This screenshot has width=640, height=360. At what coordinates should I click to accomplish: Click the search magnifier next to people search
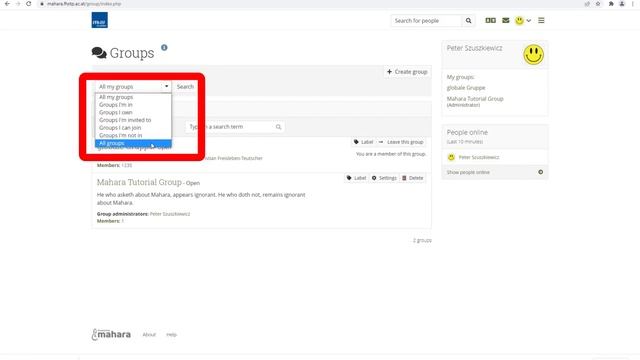tap(469, 21)
